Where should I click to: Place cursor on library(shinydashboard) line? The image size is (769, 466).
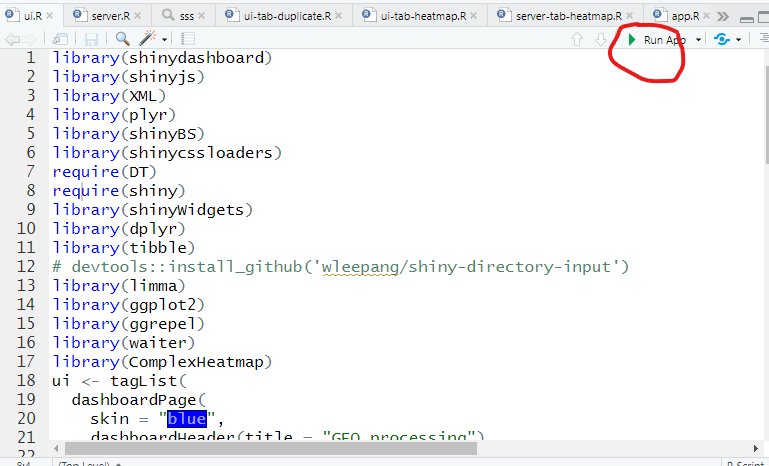pyautogui.click(x=162, y=58)
